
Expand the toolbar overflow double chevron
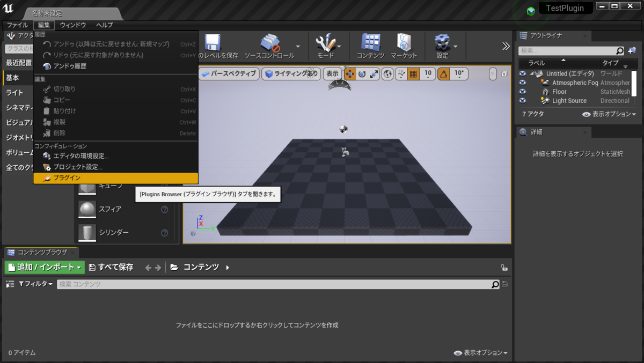tap(506, 46)
